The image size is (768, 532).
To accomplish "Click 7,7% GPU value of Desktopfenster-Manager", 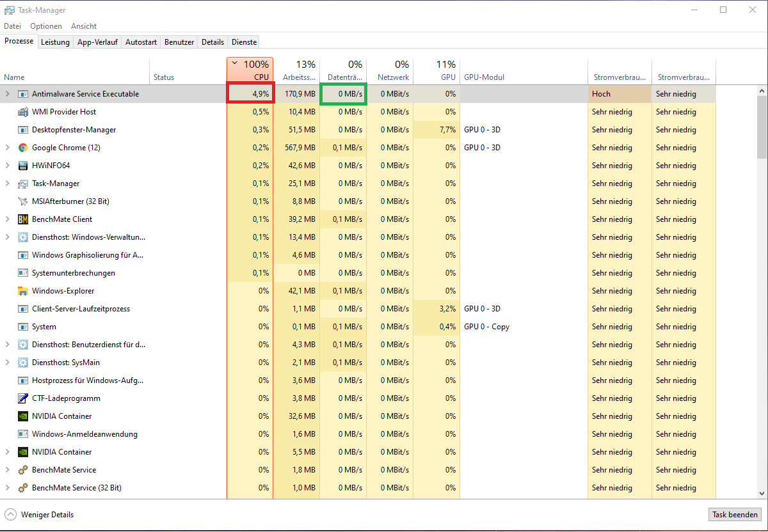I will [x=436, y=130].
